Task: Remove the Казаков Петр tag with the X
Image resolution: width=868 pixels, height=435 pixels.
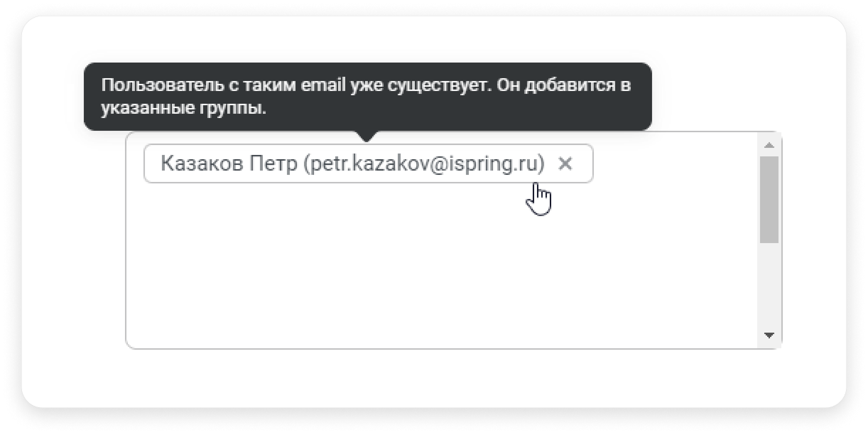Action: click(x=565, y=164)
